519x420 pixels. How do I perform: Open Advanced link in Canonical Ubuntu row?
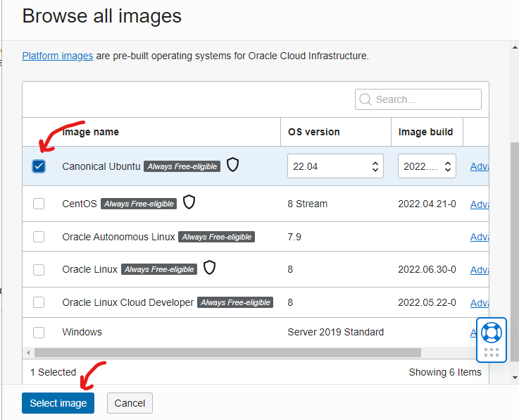480,166
